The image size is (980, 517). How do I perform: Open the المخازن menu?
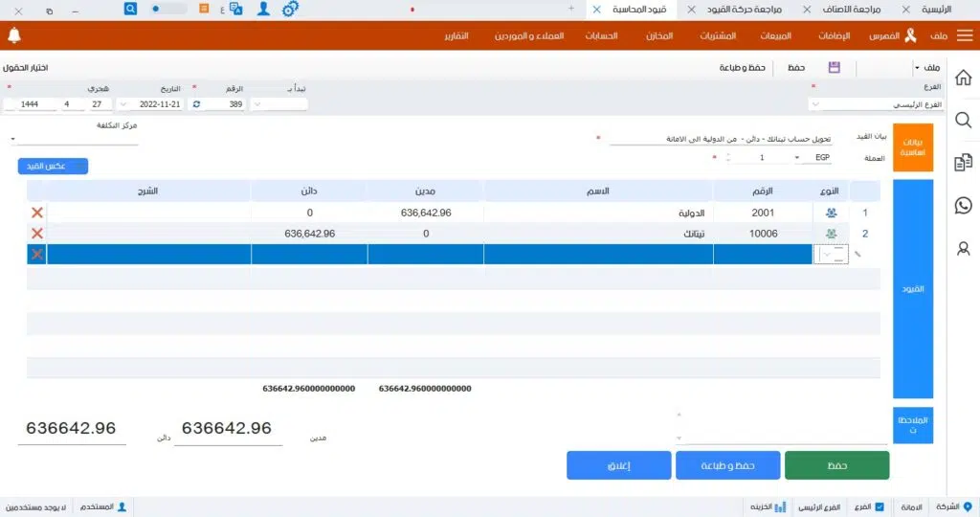pyautogui.click(x=659, y=35)
